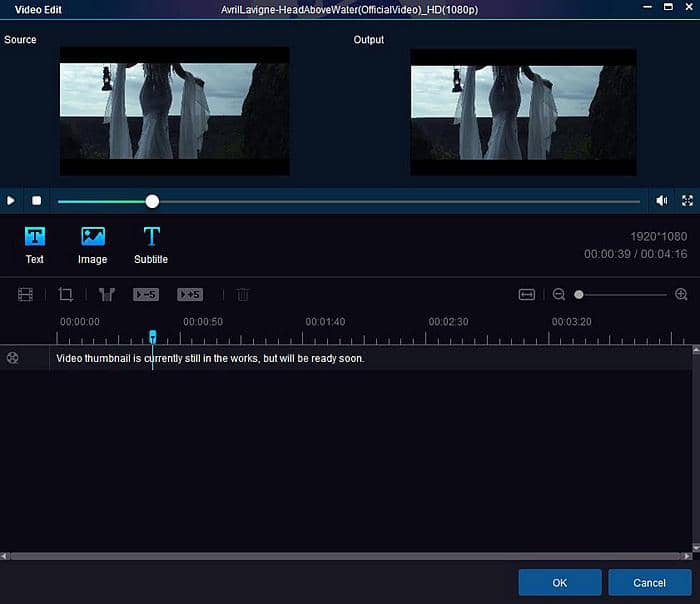Step forward 5 seconds button

pyautogui.click(x=190, y=295)
